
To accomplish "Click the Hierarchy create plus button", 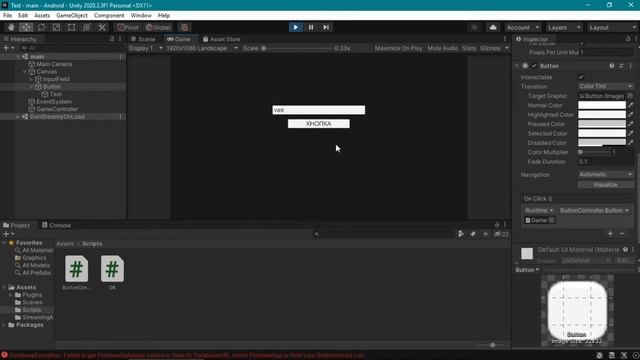I will pyautogui.click(x=8, y=48).
